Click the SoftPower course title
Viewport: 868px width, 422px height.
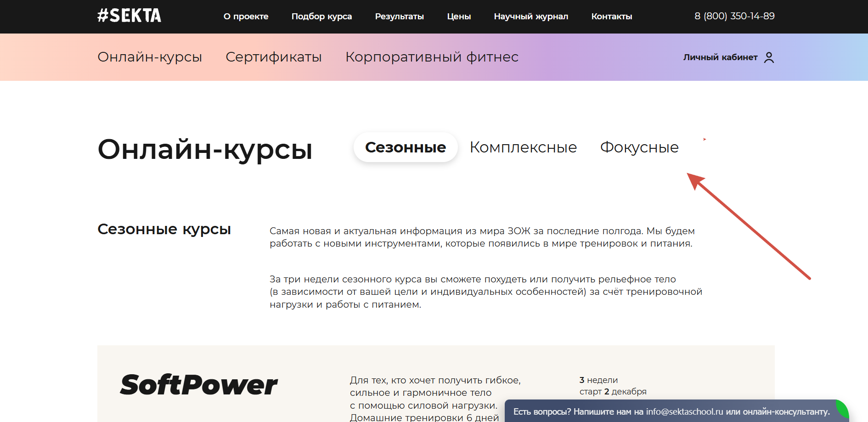pos(198,385)
